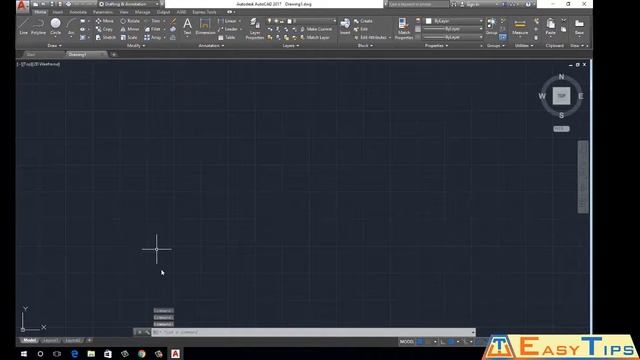Toggle ortho mode in status bar
The image size is (640, 360).
pyautogui.click(x=443, y=342)
